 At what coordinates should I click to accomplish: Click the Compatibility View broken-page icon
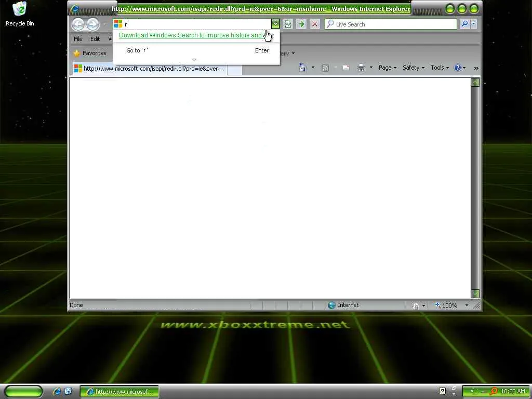pyautogui.click(x=288, y=24)
